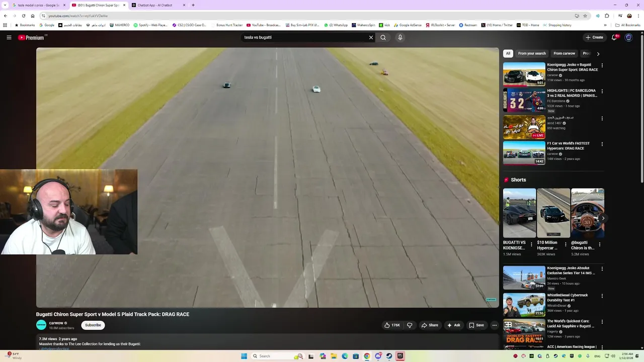Open WhistlinDiesel Cybertruck Durability Test video

[x=524, y=305]
